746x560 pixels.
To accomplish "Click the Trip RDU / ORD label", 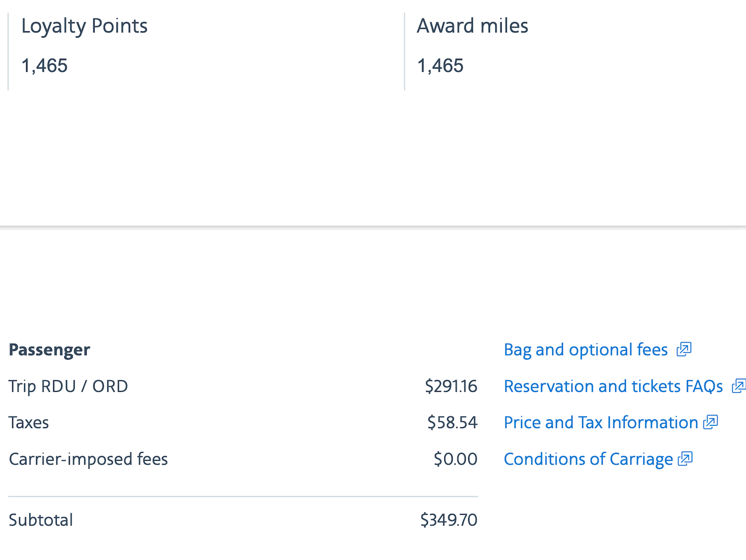I will [x=68, y=386].
